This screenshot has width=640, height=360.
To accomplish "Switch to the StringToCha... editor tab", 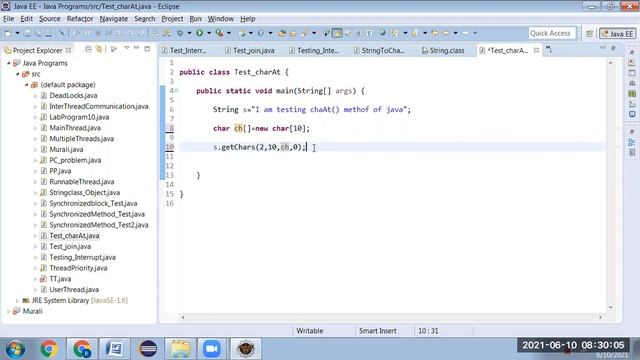I will click(378, 51).
